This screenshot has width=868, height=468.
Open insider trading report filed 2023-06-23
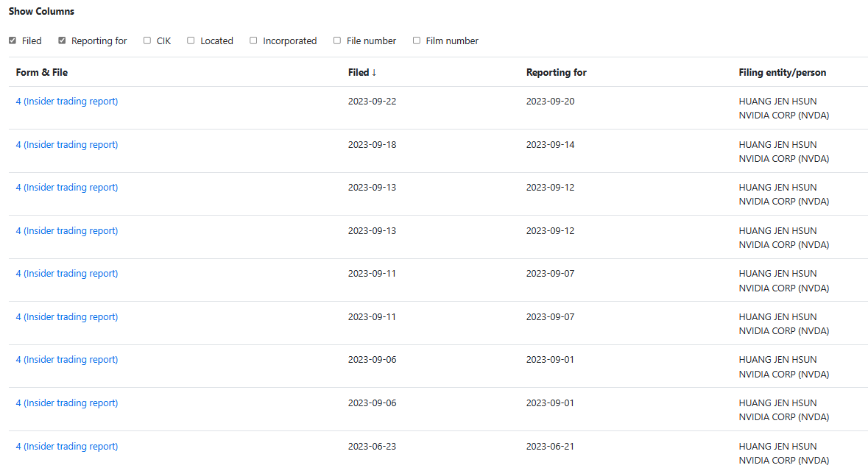pos(67,446)
